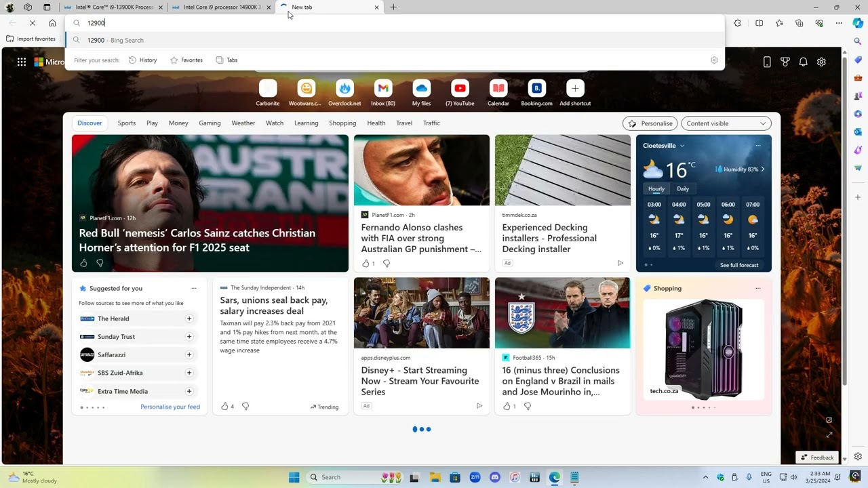This screenshot has width=868, height=488.
Task: Open the Booking.com shortcut
Action: click(x=536, y=93)
